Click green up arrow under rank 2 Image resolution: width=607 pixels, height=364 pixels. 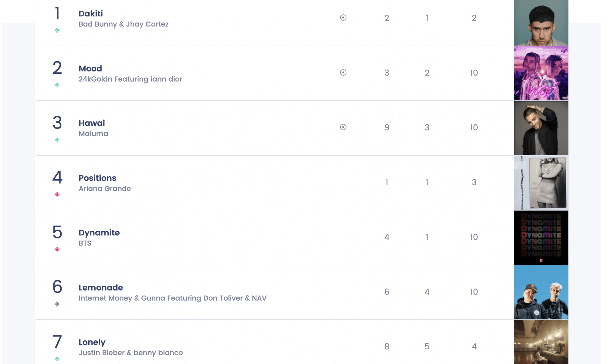click(57, 85)
